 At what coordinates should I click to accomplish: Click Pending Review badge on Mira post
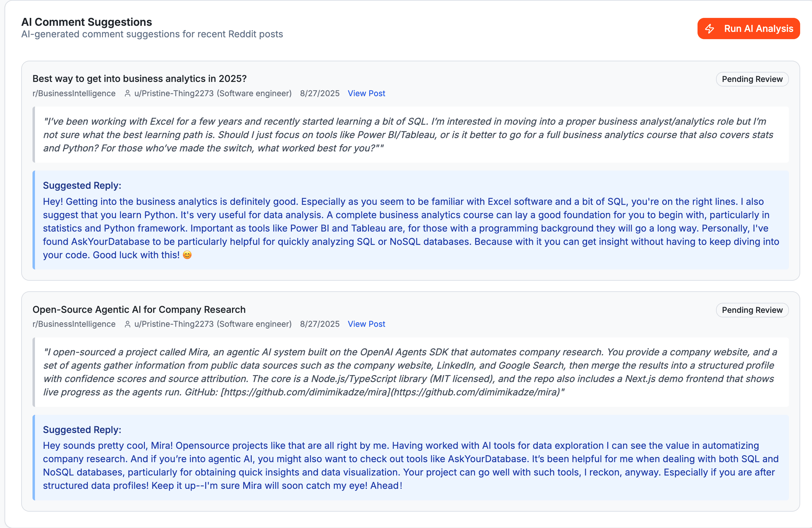(752, 310)
